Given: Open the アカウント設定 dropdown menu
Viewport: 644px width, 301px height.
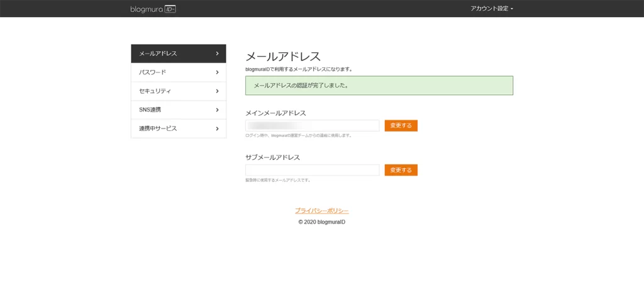Looking at the screenshot, I should [x=489, y=9].
